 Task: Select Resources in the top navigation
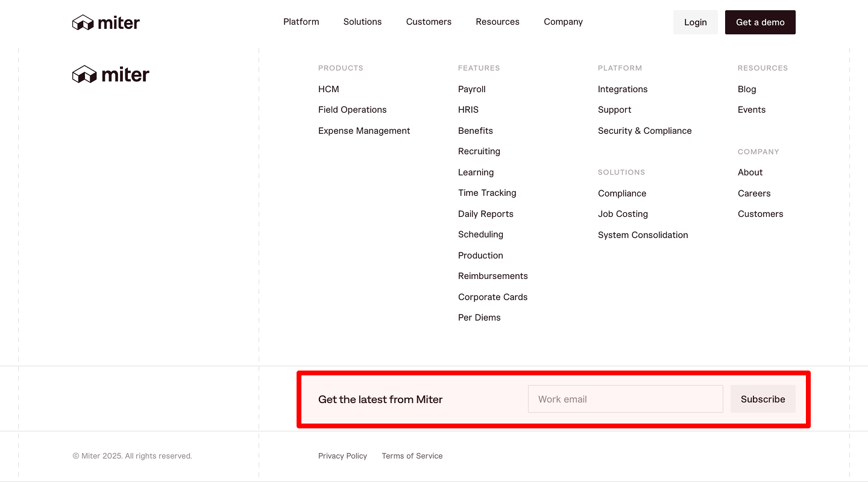click(497, 22)
